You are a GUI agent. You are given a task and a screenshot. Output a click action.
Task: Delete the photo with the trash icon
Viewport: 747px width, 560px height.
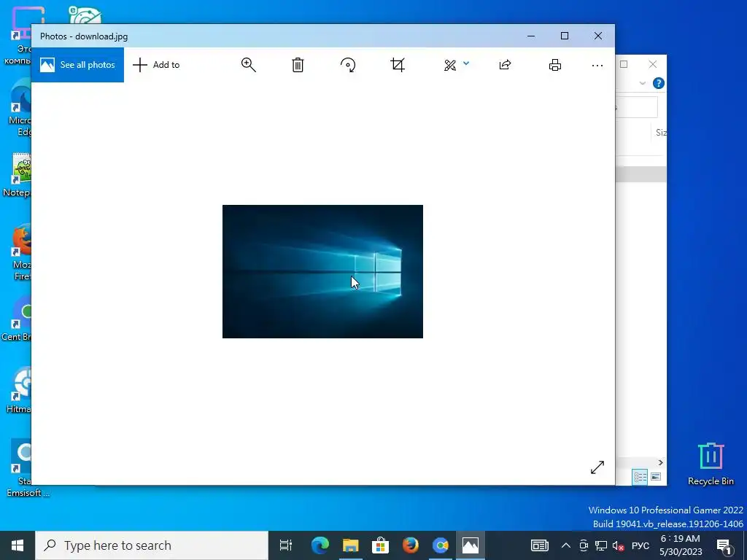298,65
